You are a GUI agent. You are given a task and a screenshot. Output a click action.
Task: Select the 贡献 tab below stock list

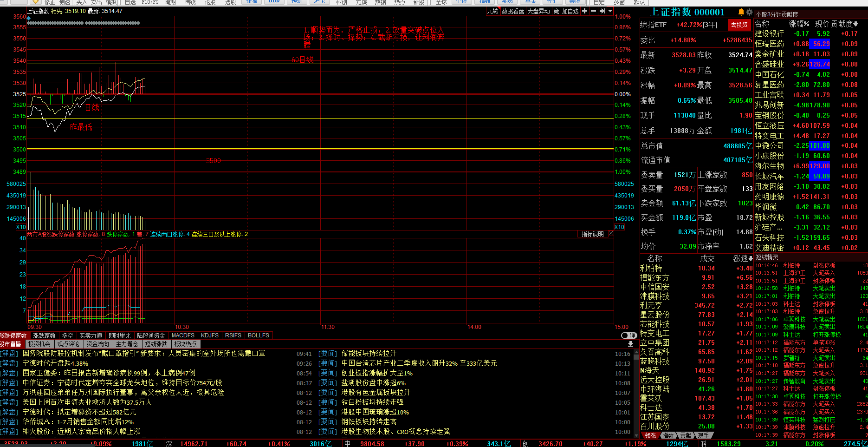tap(686, 436)
